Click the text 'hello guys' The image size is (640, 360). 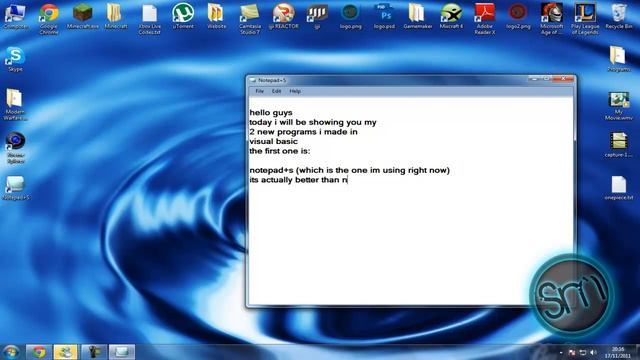point(271,113)
